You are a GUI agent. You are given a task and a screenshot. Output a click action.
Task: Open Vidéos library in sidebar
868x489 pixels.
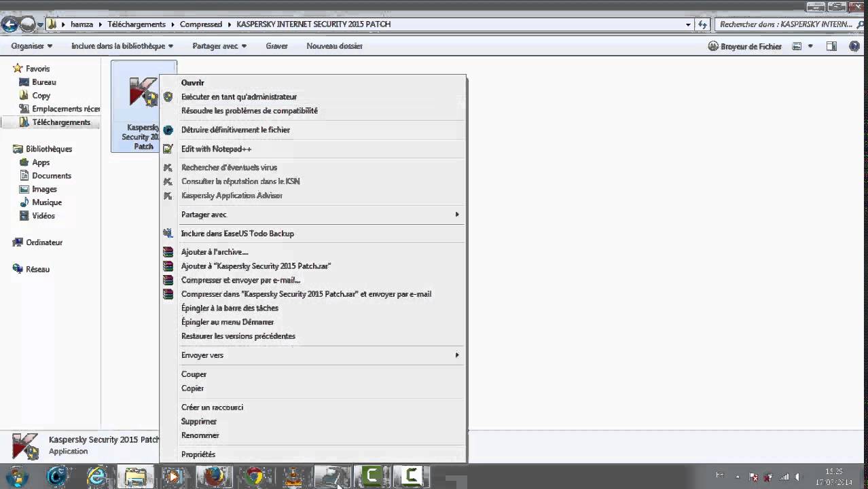pyautogui.click(x=43, y=216)
